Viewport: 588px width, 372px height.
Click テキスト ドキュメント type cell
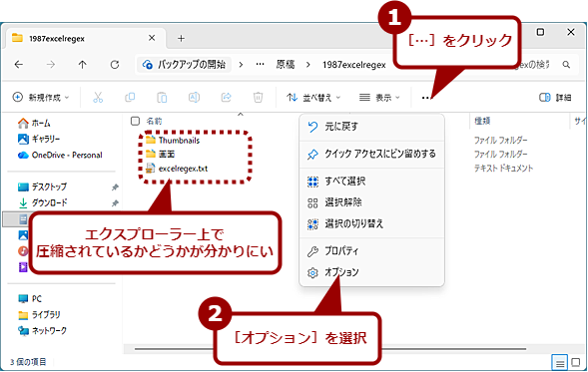(x=503, y=169)
